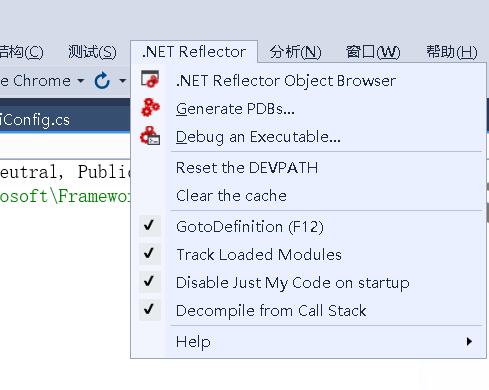
Task: Click the Debug an Executable icon
Action: tap(150, 136)
